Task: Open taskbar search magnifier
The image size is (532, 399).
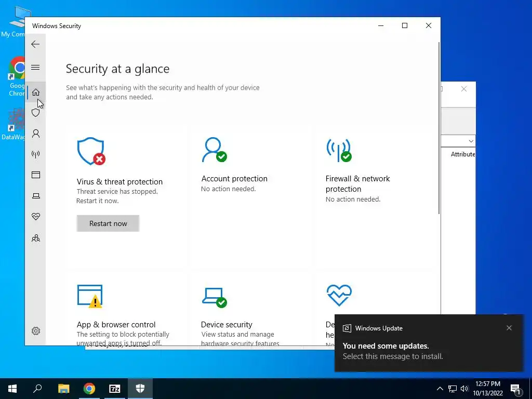Action: pyautogui.click(x=37, y=389)
